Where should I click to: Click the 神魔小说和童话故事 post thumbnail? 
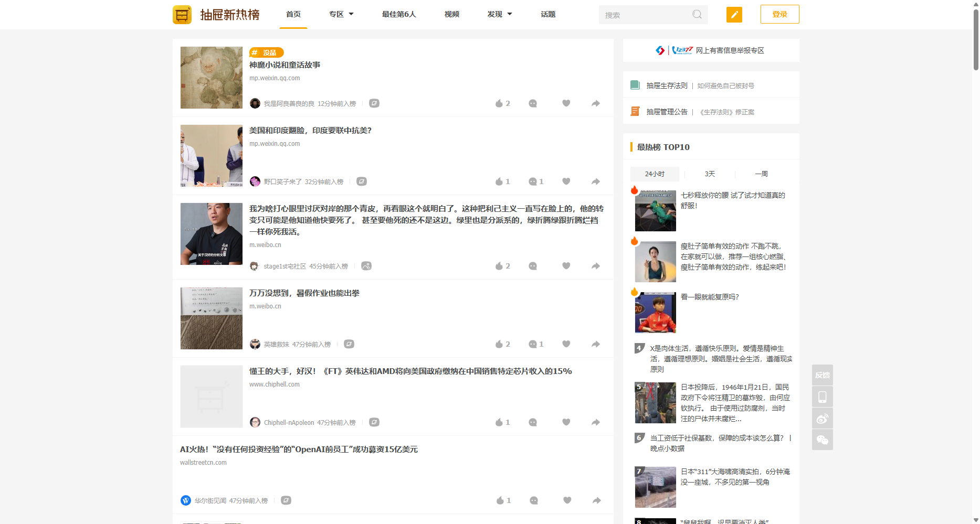tap(212, 78)
